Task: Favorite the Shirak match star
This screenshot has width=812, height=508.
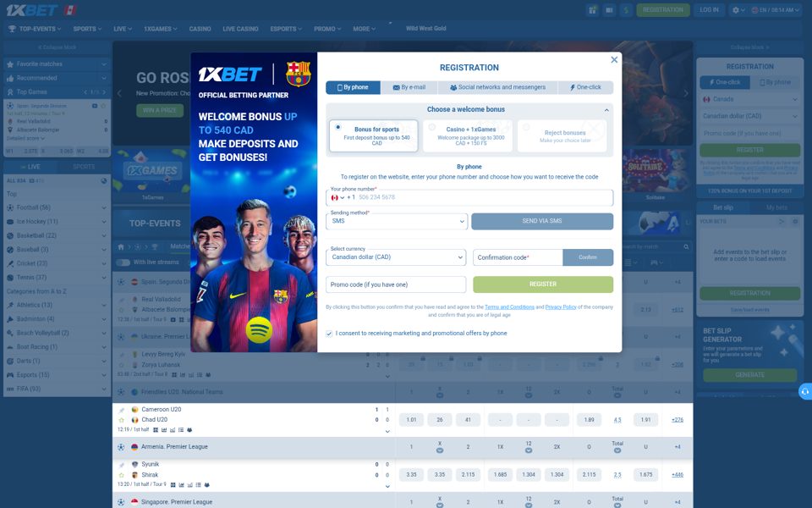Action: [121, 475]
